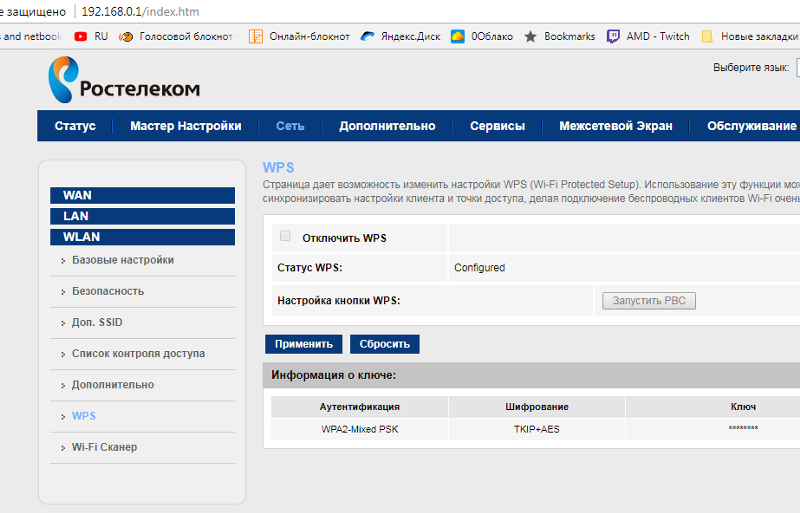800x513 pixels.
Task: Open the AMD - Twitch bookmark icon
Action: click(x=613, y=36)
